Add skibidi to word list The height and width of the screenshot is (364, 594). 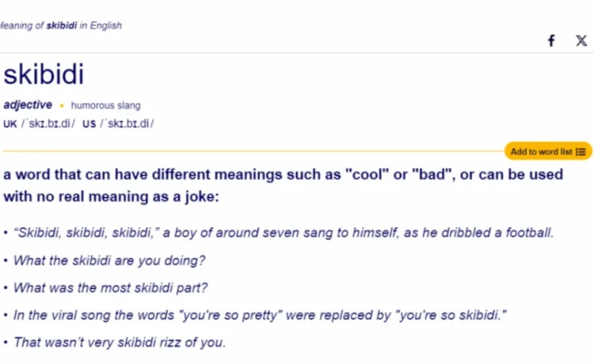tap(548, 151)
